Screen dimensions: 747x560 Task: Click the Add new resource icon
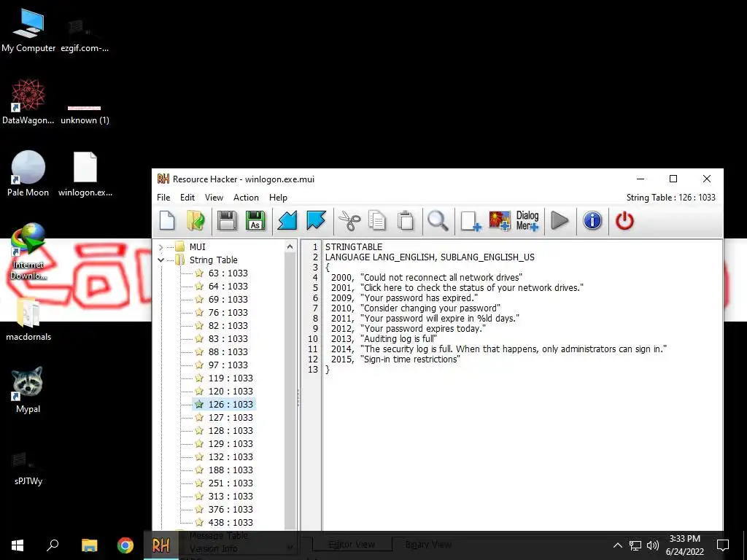pyautogui.click(x=471, y=221)
